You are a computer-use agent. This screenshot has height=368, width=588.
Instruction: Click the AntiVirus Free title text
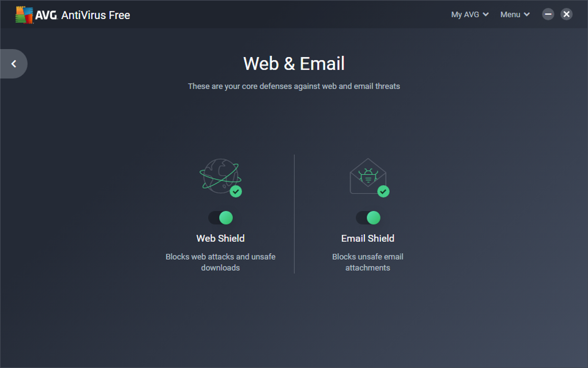pyautogui.click(x=96, y=15)
